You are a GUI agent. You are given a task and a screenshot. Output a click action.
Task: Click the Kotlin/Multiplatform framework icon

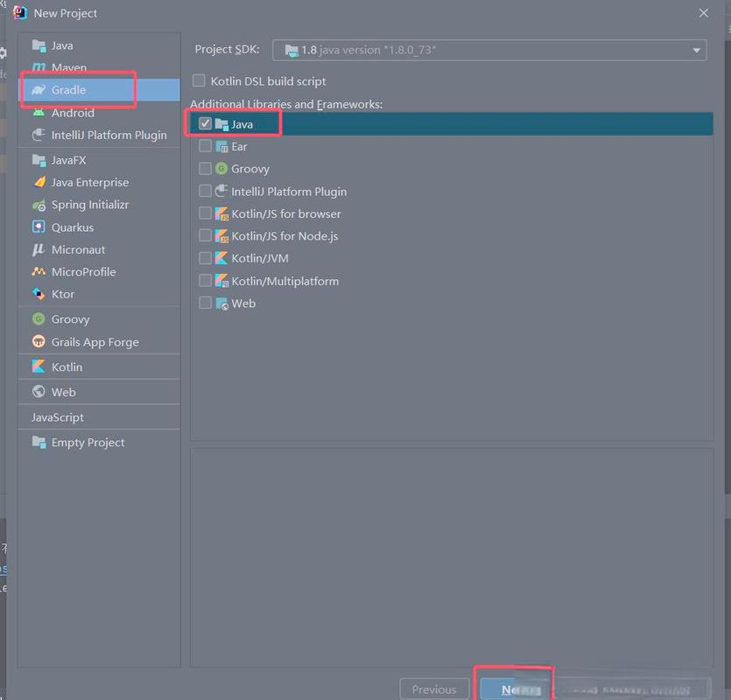[221, 281]
